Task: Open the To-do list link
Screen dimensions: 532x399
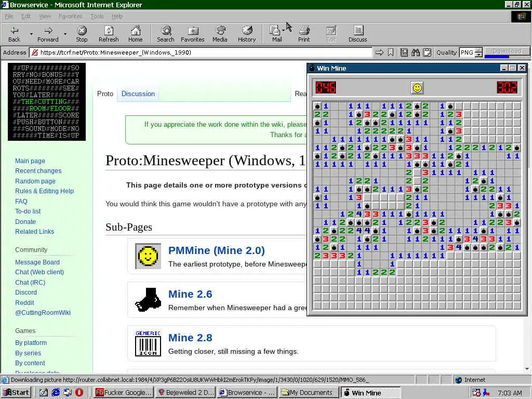Action: pyautogui.click(x=28, y=211)
